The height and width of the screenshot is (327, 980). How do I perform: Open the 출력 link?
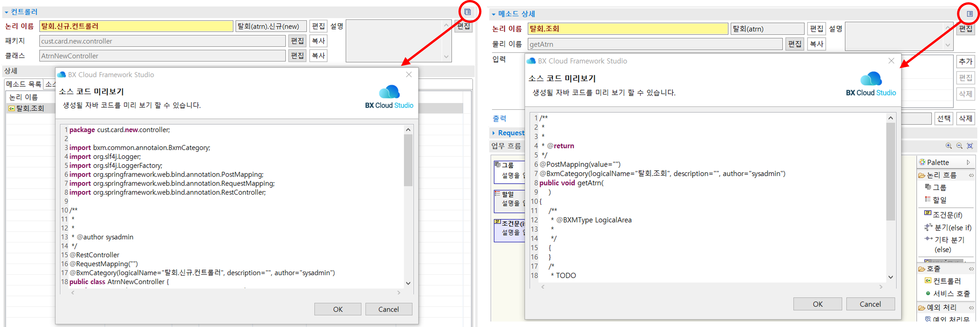coord(500,119)
